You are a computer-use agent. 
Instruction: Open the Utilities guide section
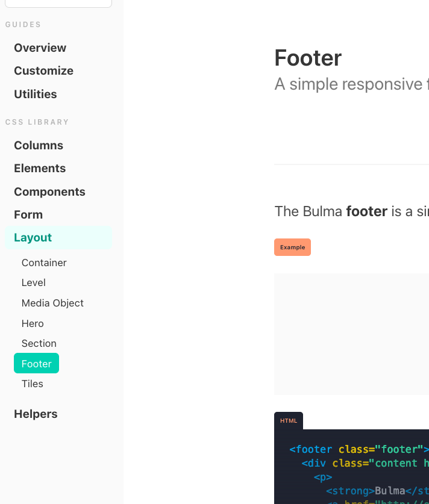(35, 94)
